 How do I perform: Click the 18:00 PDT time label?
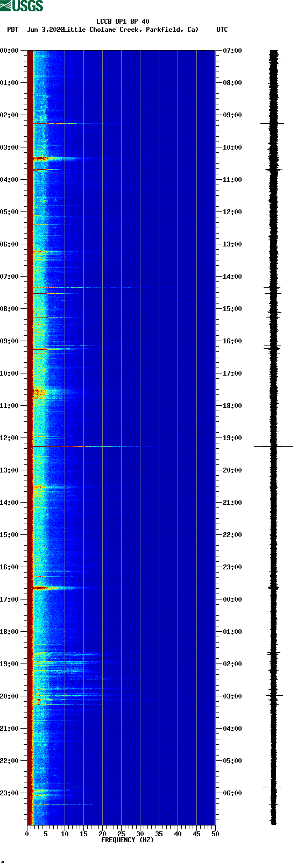click(10, 632)
